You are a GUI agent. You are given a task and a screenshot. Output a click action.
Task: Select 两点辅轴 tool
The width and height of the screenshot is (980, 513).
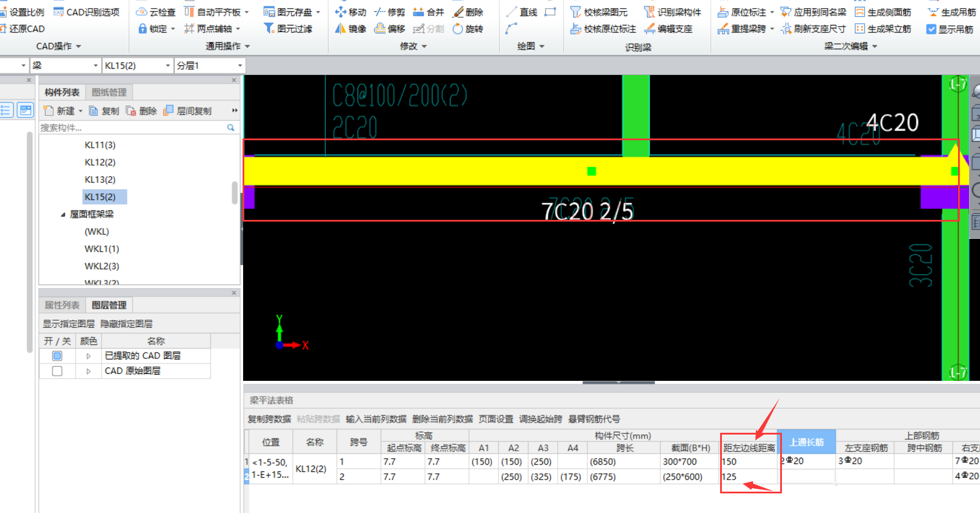tap(208, 28)
